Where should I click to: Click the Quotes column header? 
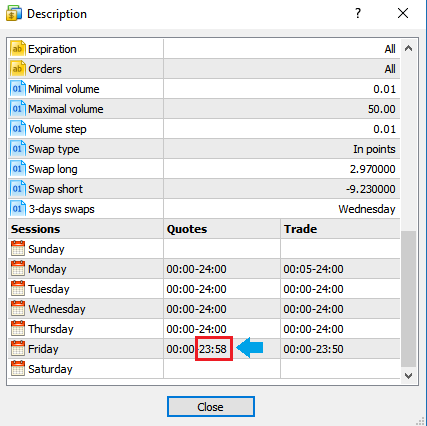[187, 229]
